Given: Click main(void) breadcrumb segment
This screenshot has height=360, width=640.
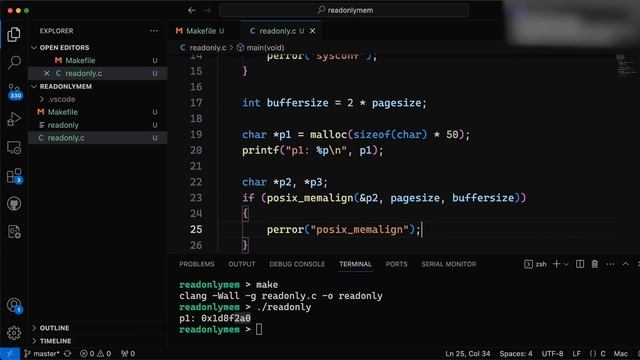Looking at the screenshot, I should tap(260, 48).
